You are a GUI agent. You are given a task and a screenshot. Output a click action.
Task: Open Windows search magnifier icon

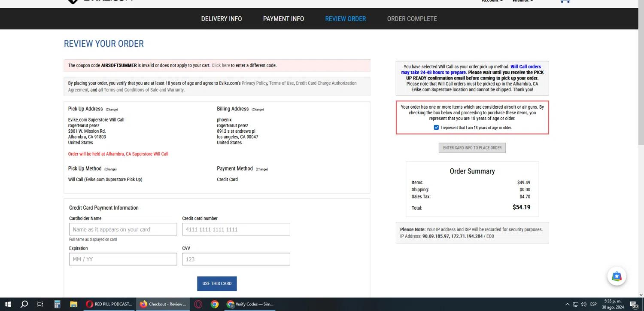tap(24, 304)
